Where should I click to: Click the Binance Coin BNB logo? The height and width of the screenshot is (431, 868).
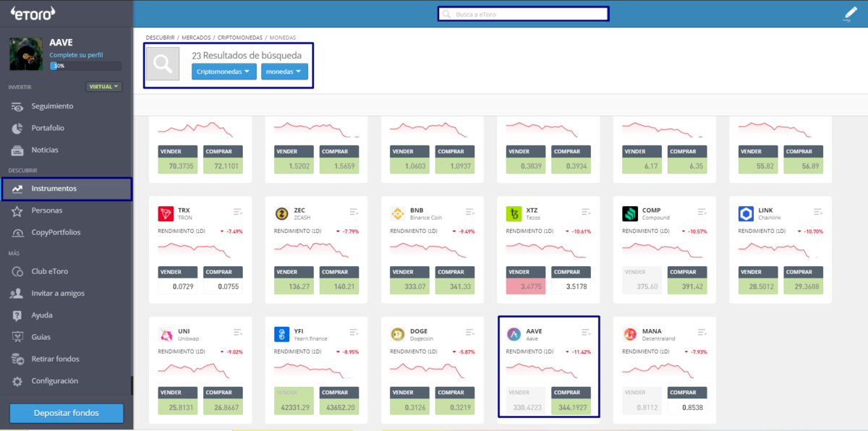tap(398, 214)
